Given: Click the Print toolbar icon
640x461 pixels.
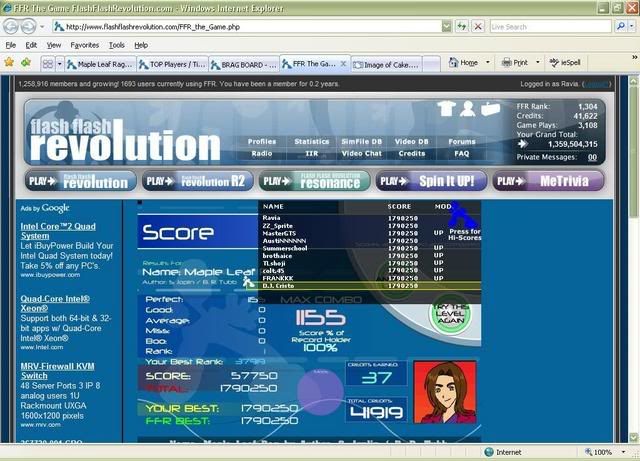Looking at the screenshot, I should point(507,62).
